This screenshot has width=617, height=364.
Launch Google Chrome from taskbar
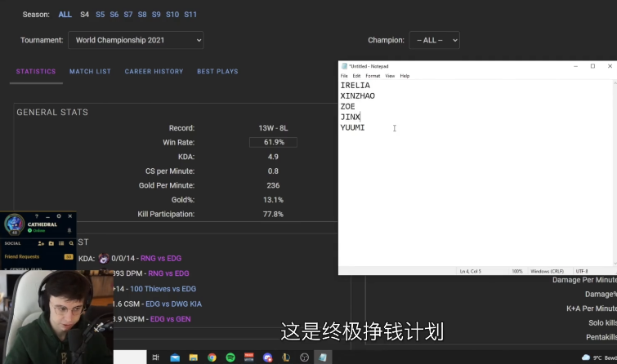point(212,357)
